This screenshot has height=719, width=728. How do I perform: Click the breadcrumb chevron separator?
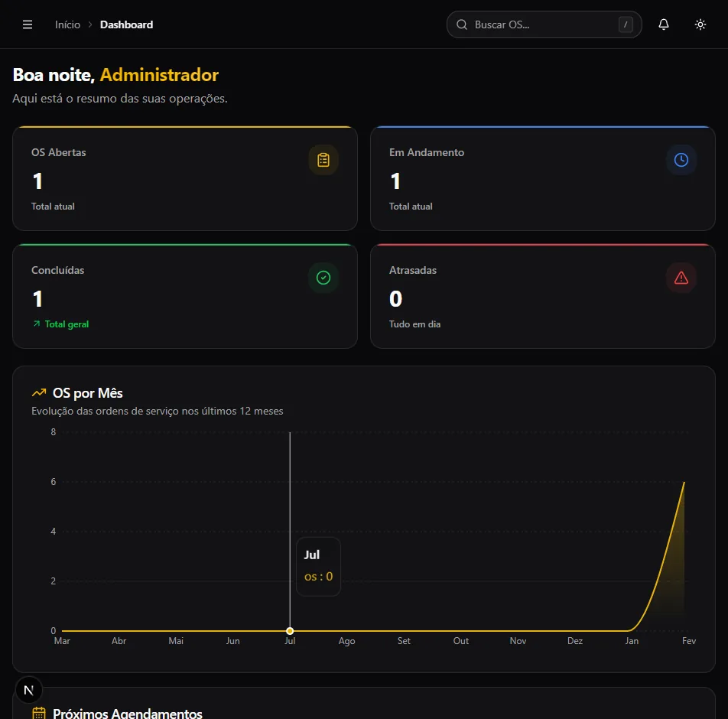(x=90, y=24)
